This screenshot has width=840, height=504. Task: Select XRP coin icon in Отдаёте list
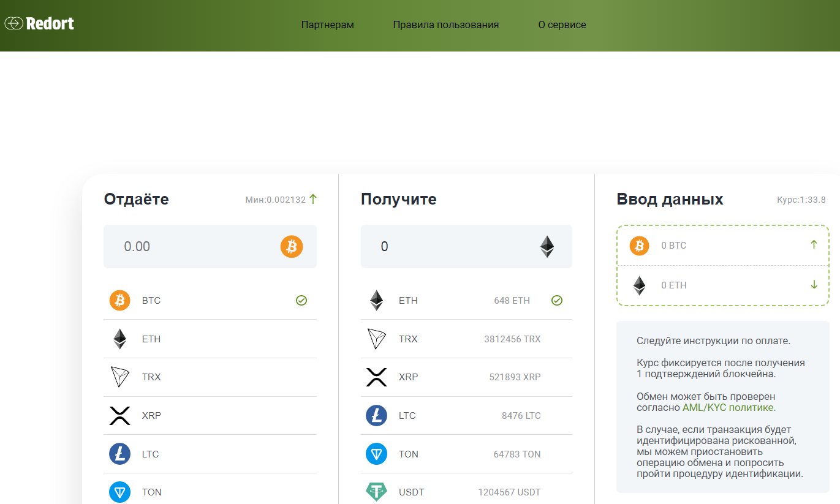120,415
